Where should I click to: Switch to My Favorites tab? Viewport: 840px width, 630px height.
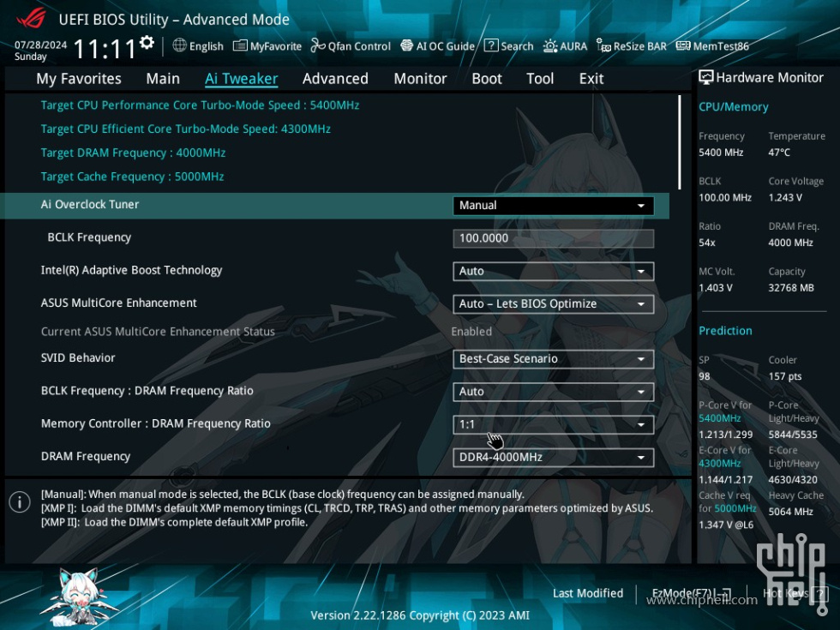pyautogui.click(x=79, y=79)
